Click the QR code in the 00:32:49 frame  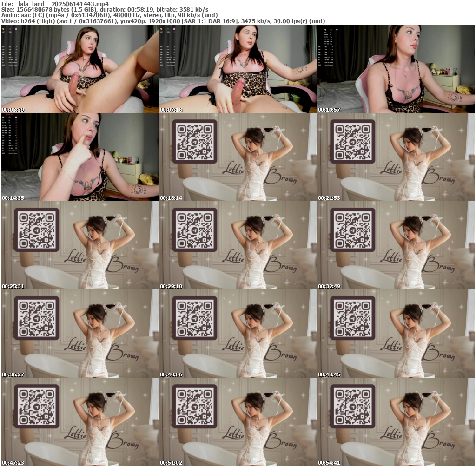pyautogui.click(x=352, y=230)
